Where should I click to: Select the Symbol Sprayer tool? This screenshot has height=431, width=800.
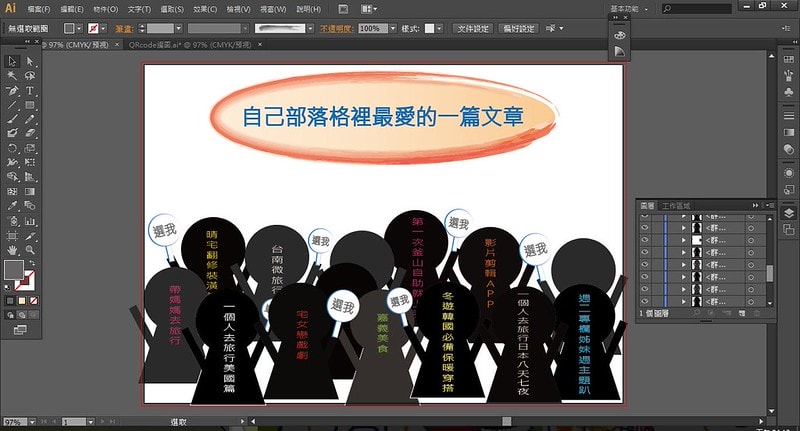(12, 221)
